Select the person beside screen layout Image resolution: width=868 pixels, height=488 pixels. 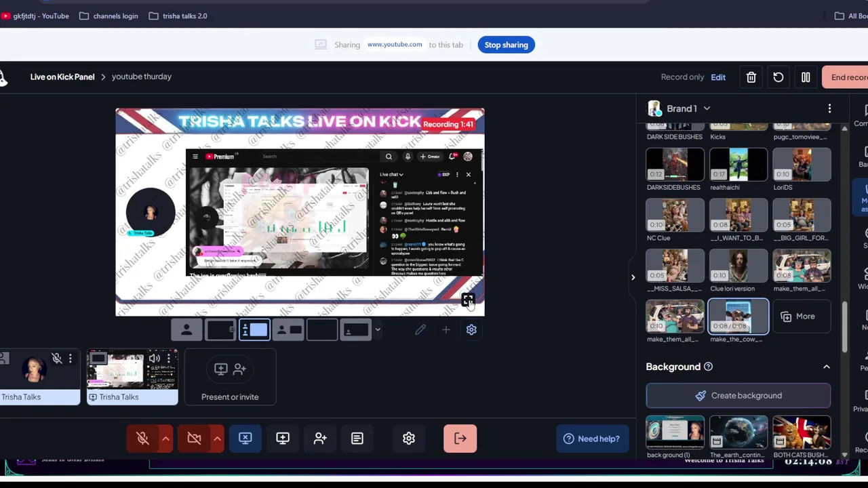[x=288, y=330]
